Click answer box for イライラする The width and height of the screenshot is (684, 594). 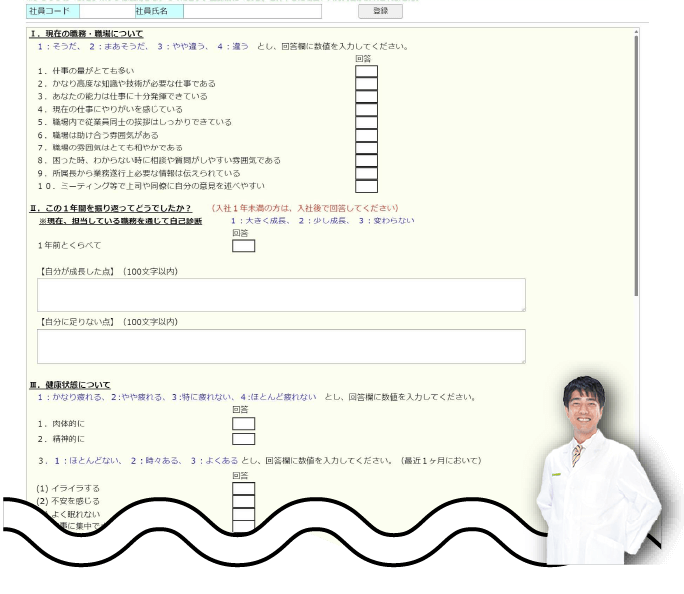click(x=243, y=488)
